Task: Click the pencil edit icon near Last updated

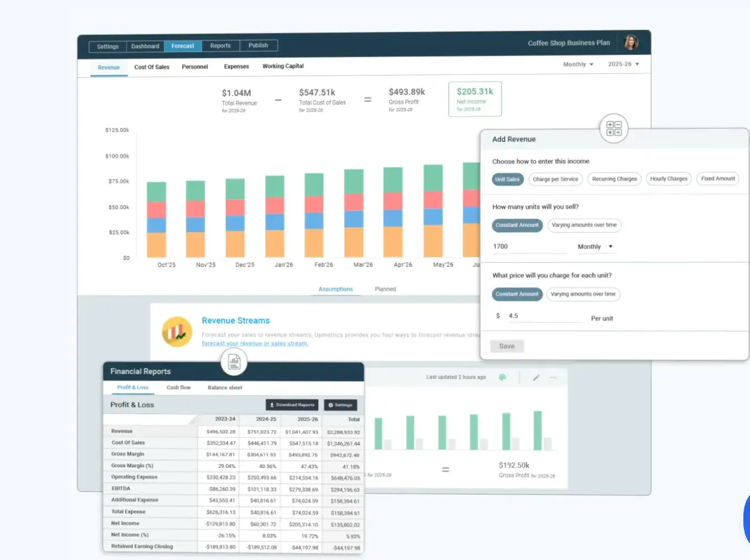Action: [x=536, y=377]
